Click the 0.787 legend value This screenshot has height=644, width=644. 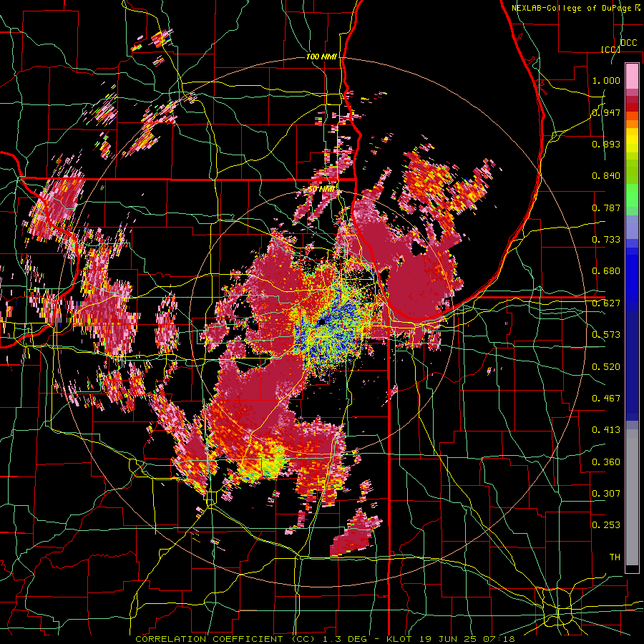(x=606, y=208)
